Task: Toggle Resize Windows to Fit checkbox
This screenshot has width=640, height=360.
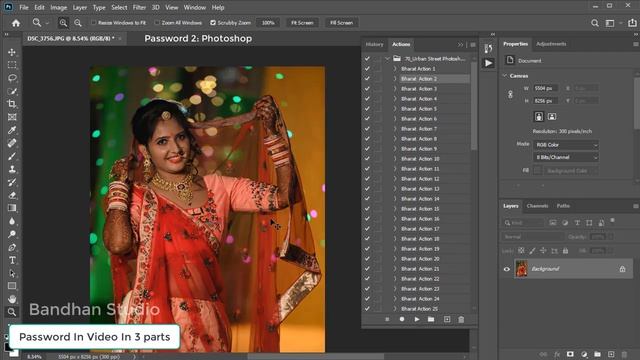Action: tap(93, 23)
